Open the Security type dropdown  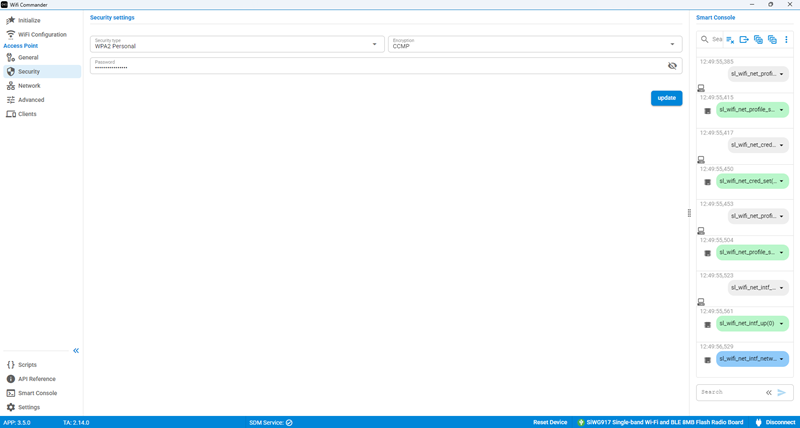(237, 44)
